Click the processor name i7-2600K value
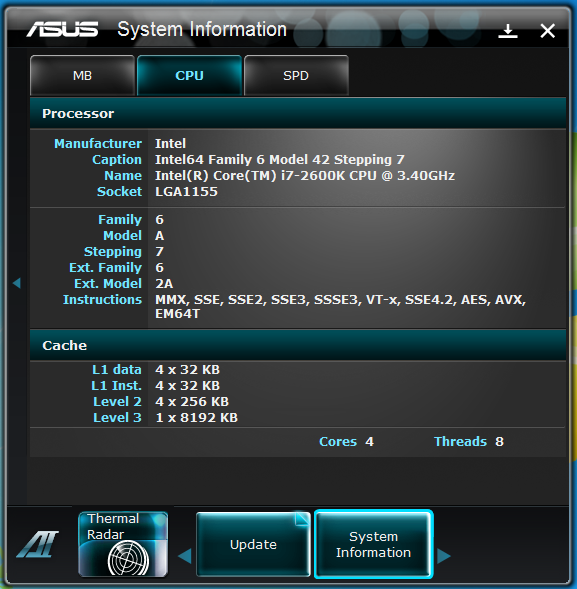 point(305,175)
